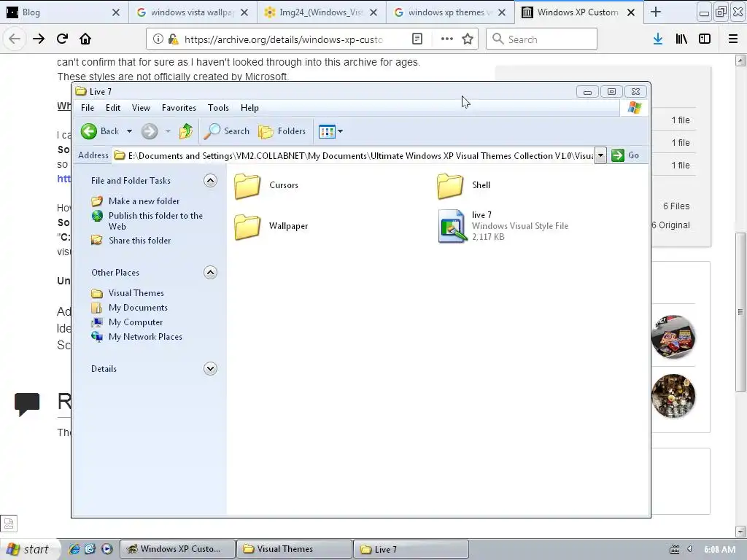Click the Windows start button
Image resolution: width=747 pixels, height=560 pixels.
click(29, 549)
